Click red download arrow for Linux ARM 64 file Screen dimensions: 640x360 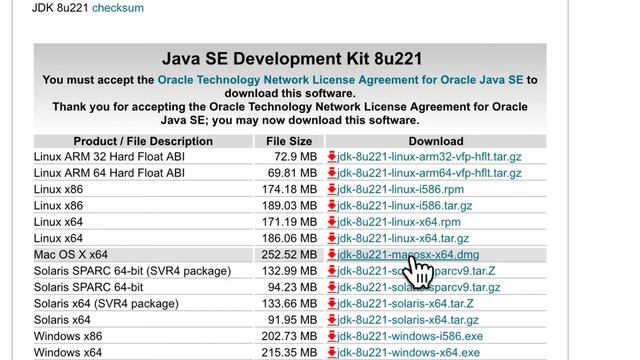tap(332, 173)
